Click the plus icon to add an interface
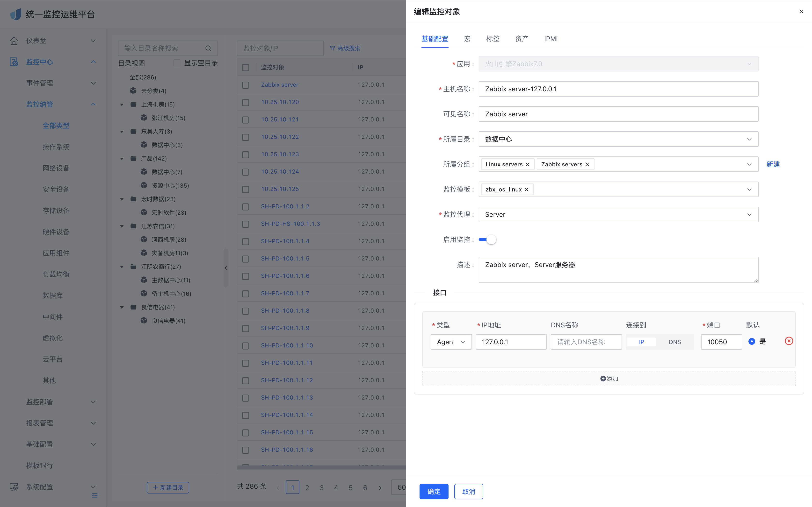Screen dimensions: 812x507 (x=603, y=378)
